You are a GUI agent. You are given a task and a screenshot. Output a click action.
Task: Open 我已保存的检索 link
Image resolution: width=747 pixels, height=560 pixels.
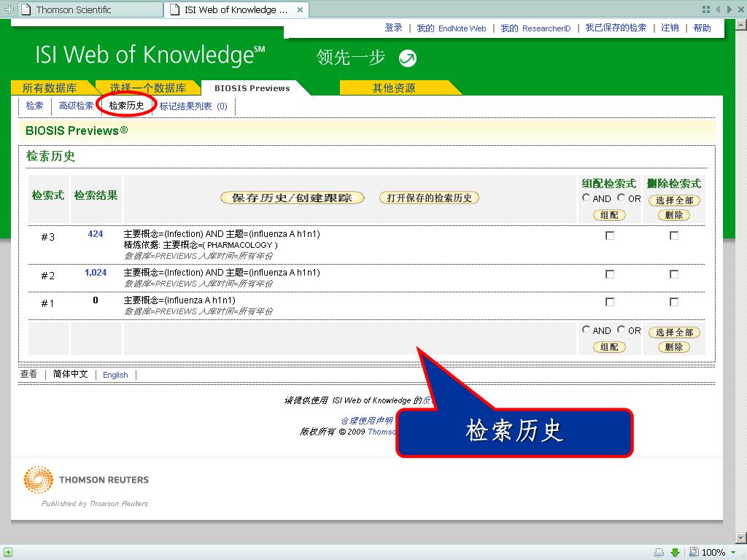point(616,28)
